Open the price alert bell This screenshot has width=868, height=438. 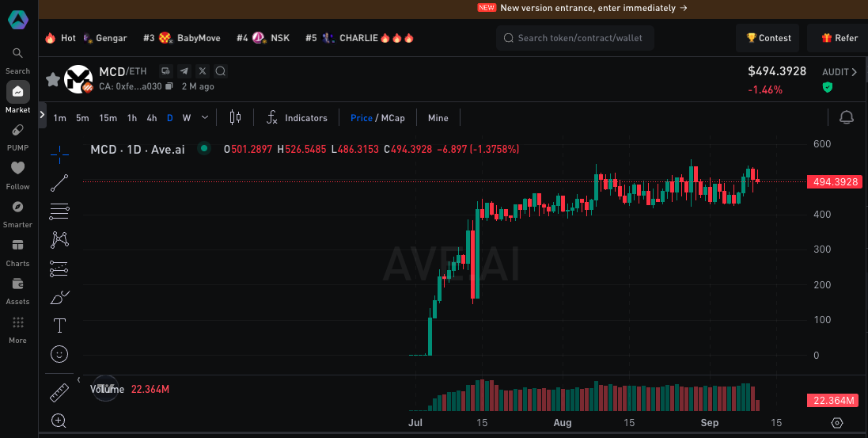coord(847,117)
